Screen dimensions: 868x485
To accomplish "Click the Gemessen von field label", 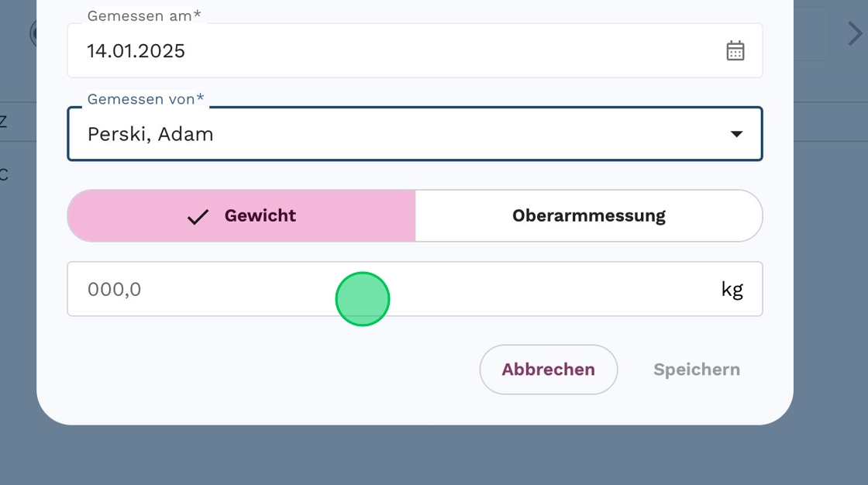I will (145, 99).
